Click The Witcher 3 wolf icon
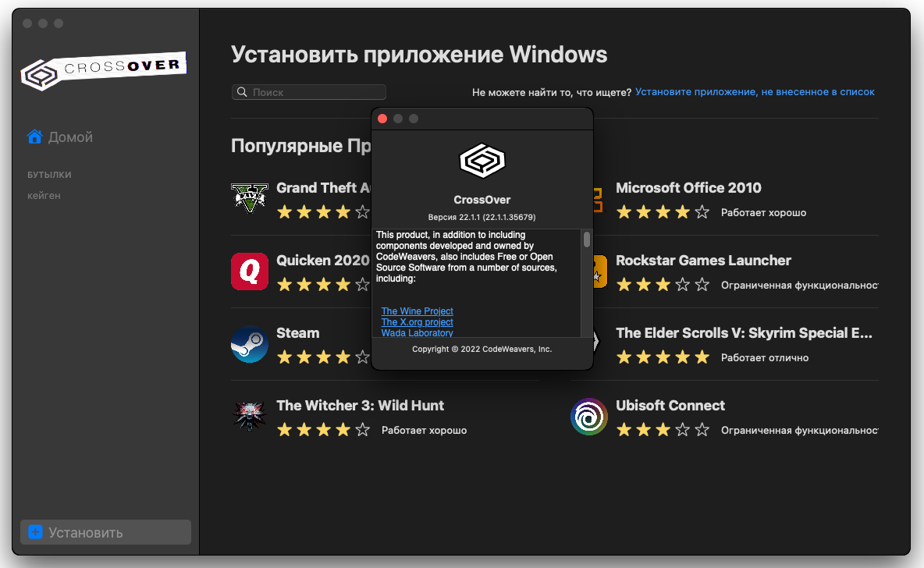924x568 pixels. click(250, 416)
